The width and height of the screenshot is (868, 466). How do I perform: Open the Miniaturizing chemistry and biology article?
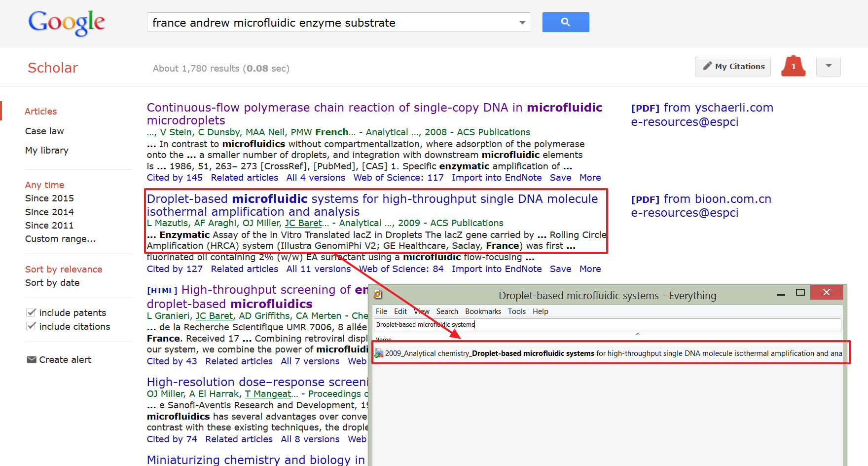(256, 460)
